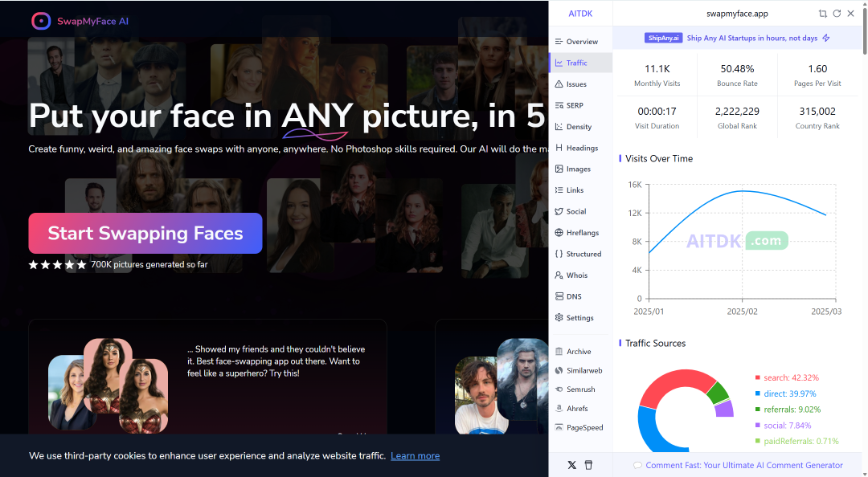Click the Similarweb icon
Image resolution: width=868 pixels, height=477 pixels.
(559, 370)
